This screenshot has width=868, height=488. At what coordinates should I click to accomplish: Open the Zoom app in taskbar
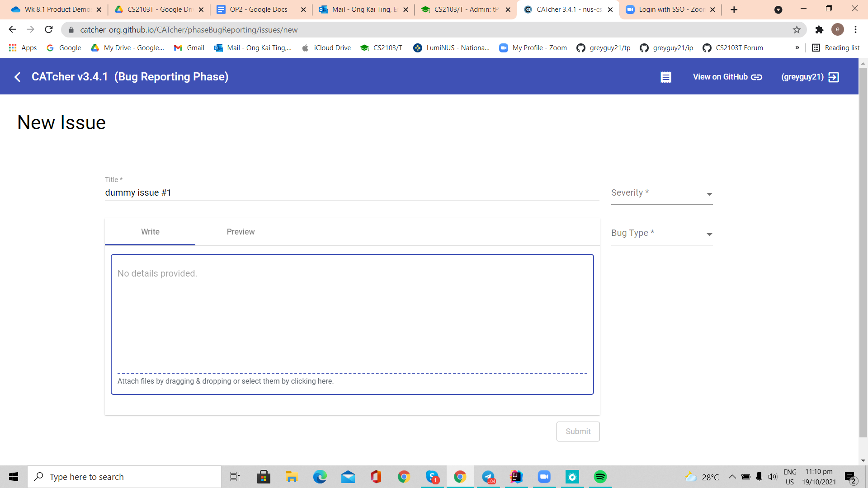tap(544, 477)
